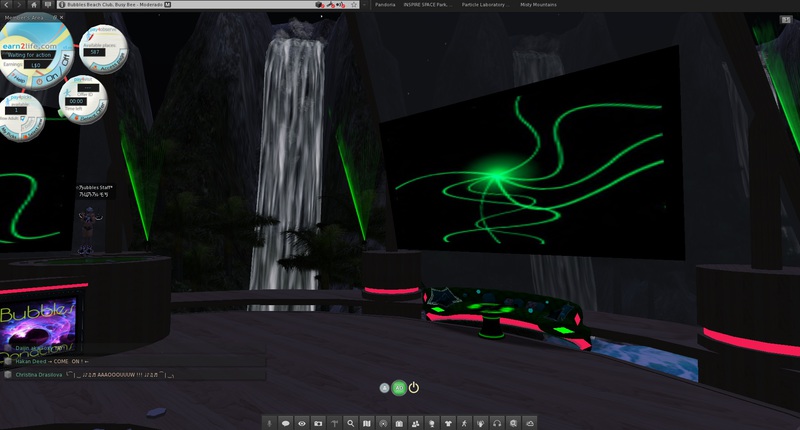
Task: Click the walk/run figure icon
Action: (464, 423)
